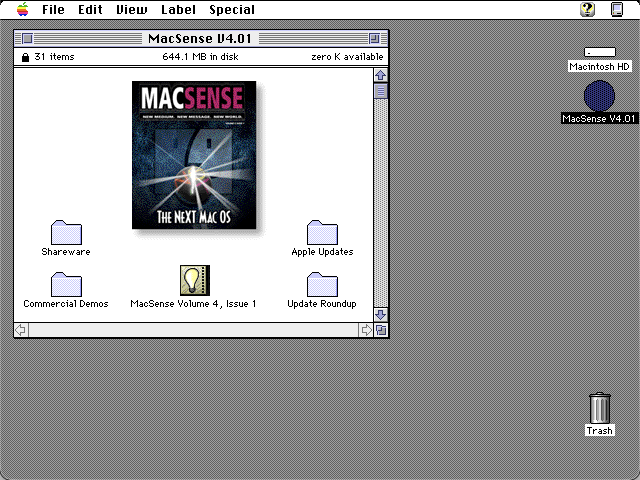Click the 'Trash' label text
Image resolution: width=640 pixels, height=480 pixels.
click(x=599, y=431)
